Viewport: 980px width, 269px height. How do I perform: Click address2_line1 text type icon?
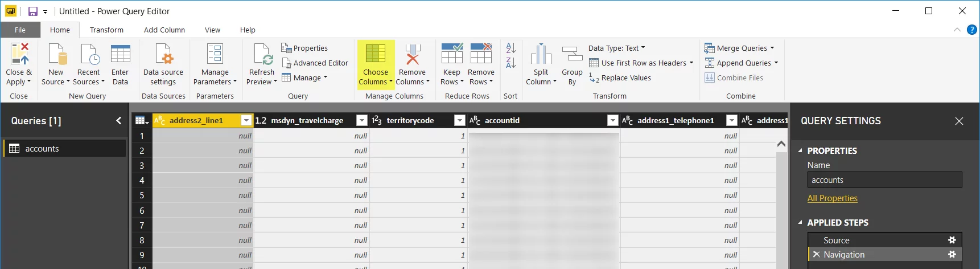[160, 120]
